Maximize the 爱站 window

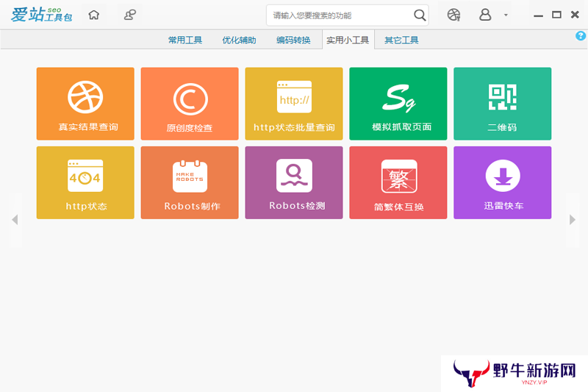pyautogui.click(x=556, y=15)
